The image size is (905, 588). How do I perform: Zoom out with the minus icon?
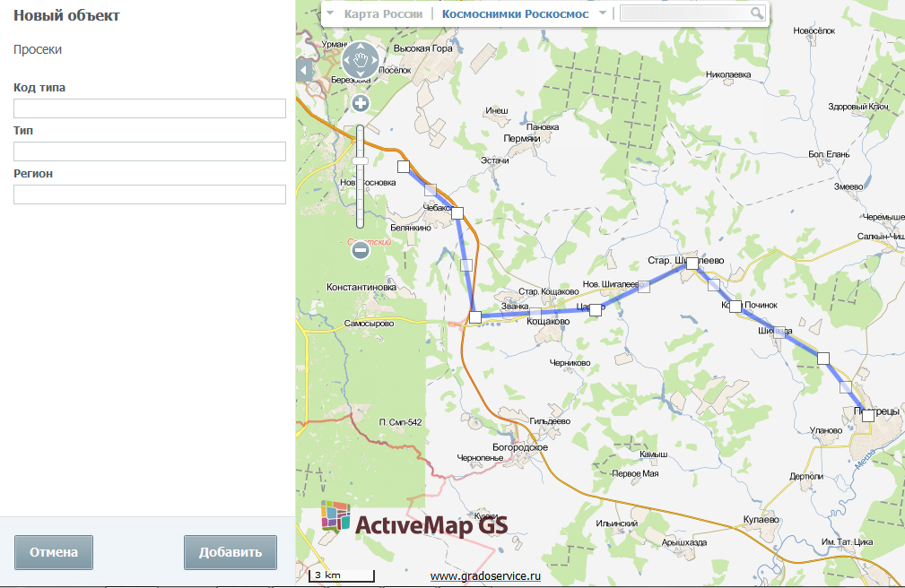pyautogui.click(x=361, y=250)
